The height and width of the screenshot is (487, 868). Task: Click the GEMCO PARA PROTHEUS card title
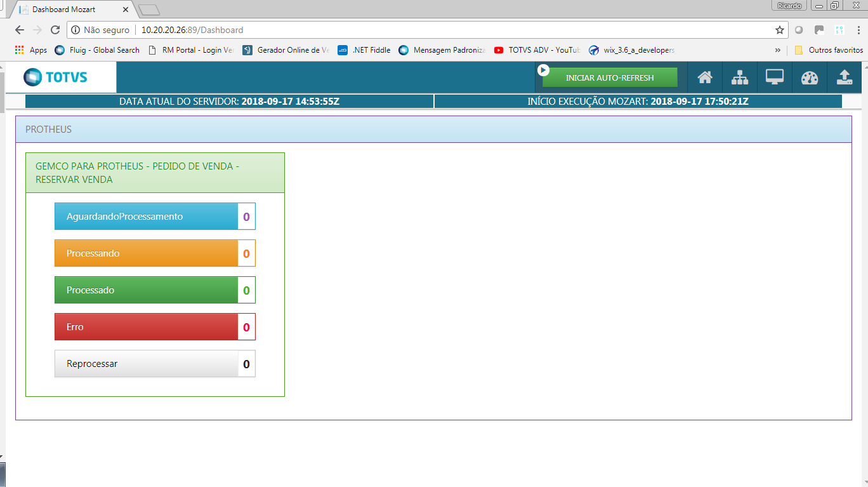137,173
